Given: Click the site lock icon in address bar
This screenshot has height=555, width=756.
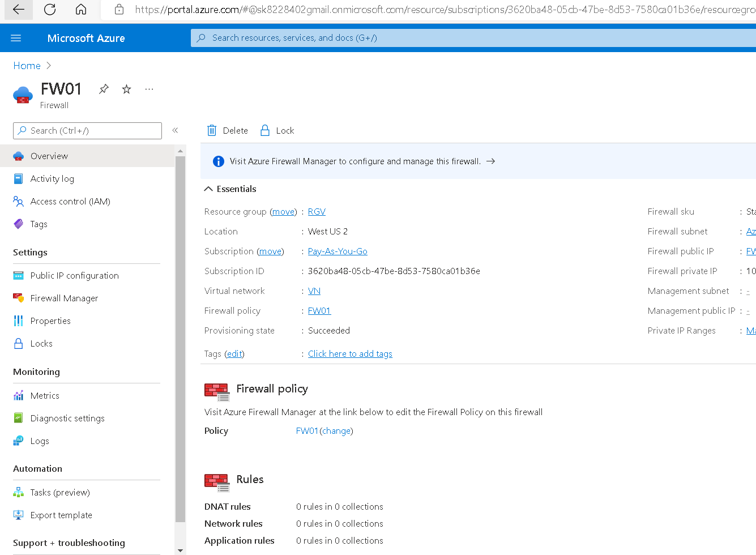Looking at the screenshot, I should pyautogui.click(x=119, y=9).
